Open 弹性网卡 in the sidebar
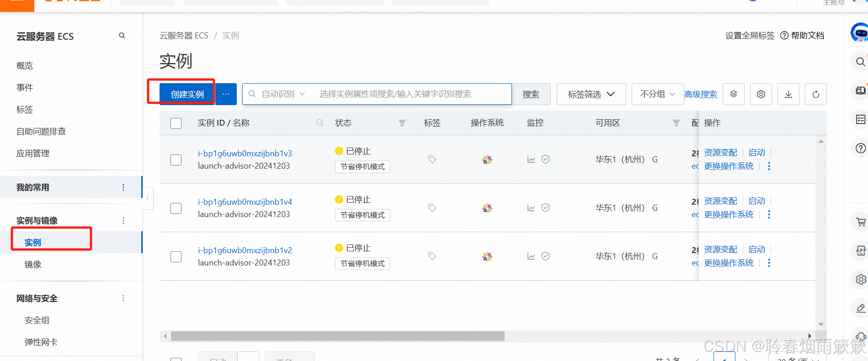The height and width of the screenshot is (361, 868). click(41, 342)
